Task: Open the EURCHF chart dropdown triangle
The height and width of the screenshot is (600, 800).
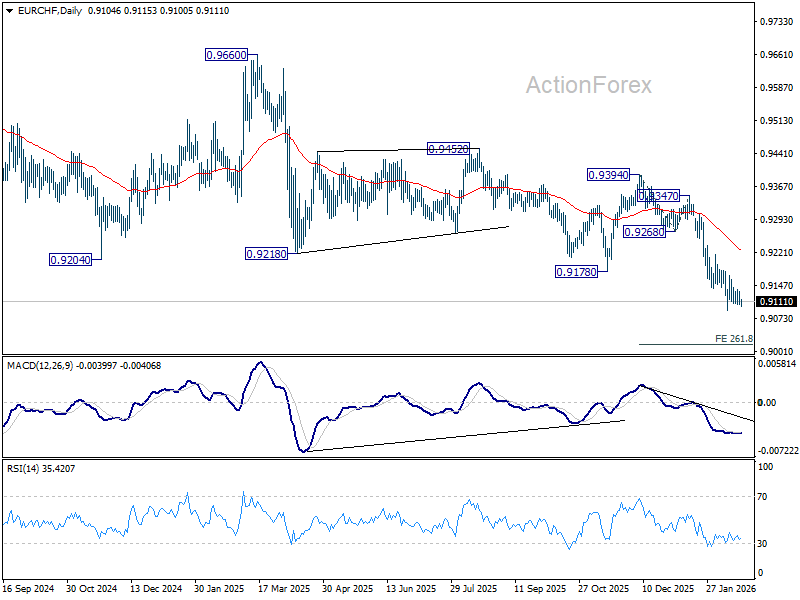Action: point(10,11)
